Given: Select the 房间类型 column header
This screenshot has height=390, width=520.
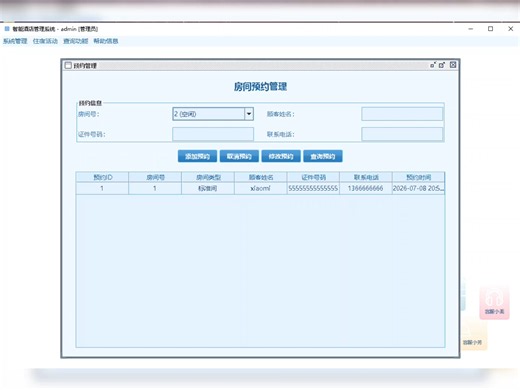Looking at the screenshot, I should click(208, 177).
